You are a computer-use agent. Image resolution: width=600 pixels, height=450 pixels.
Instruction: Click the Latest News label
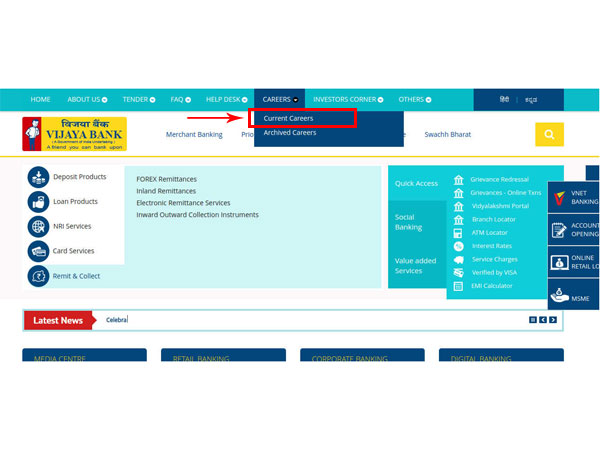(x=58, y=321)
